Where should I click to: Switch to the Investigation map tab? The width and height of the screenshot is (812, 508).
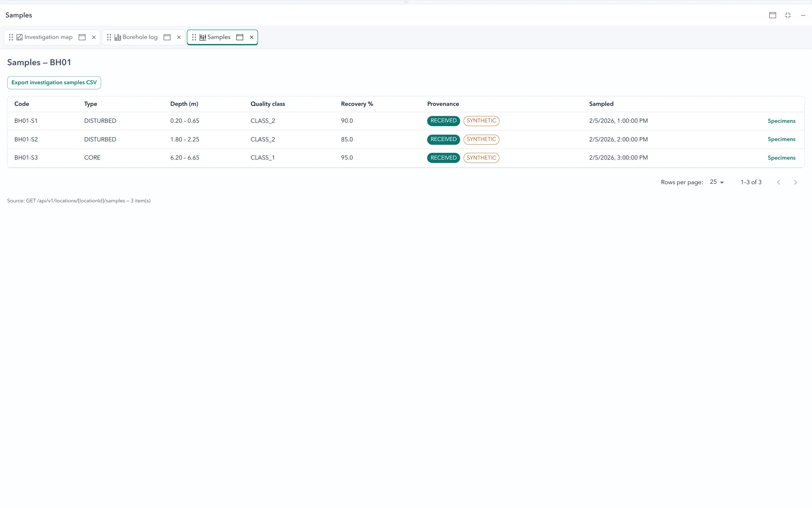[x=48, y=37]
